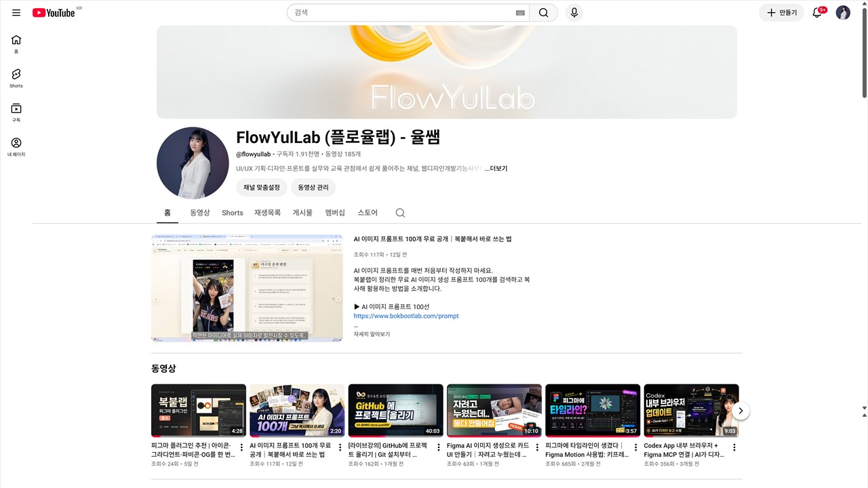Open notifications bell

point(817,13)
